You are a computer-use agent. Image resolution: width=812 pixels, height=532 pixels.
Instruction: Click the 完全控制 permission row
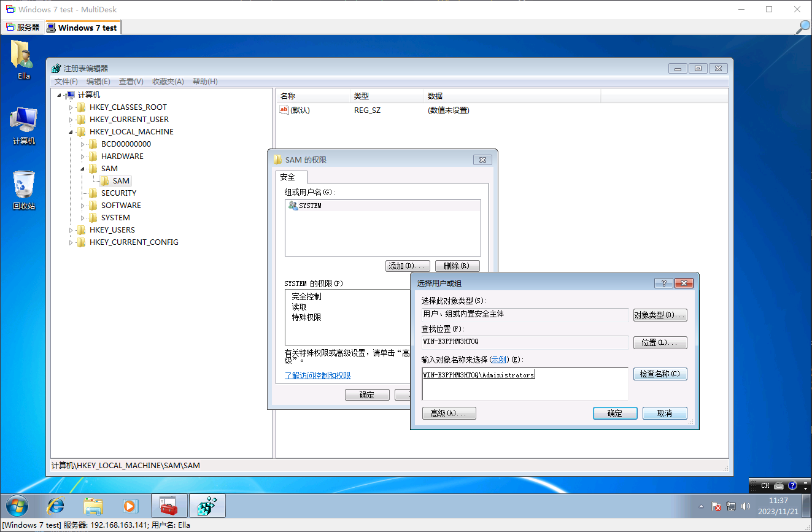pyautogui.click(x=306, y=297)
